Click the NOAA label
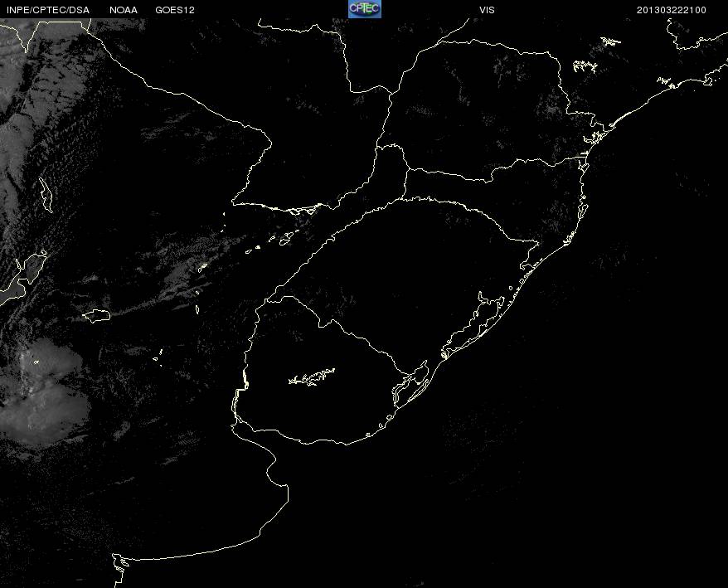 [124, 10]
